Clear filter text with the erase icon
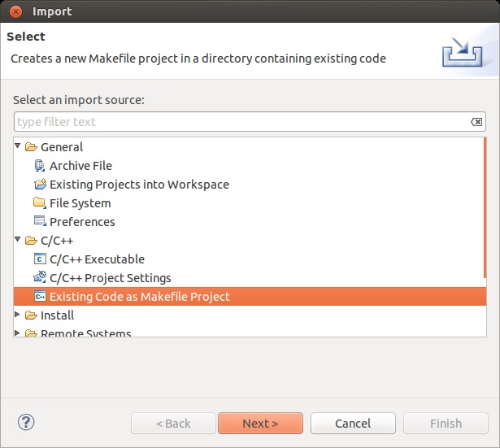 (x=476, y=122)
